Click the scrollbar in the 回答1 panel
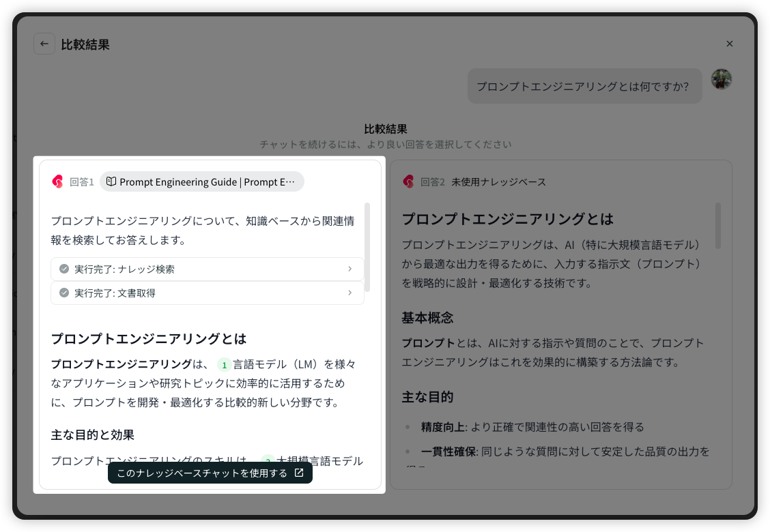 tap(368, 246)
